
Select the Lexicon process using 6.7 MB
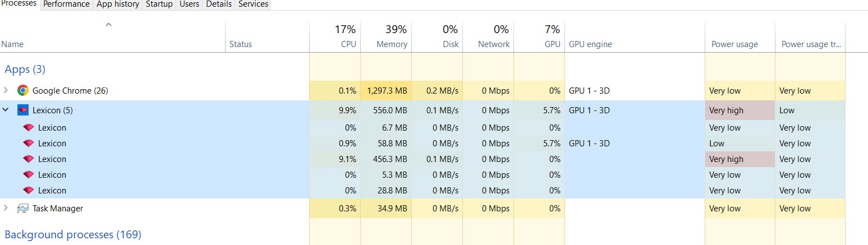coord(52,128)
